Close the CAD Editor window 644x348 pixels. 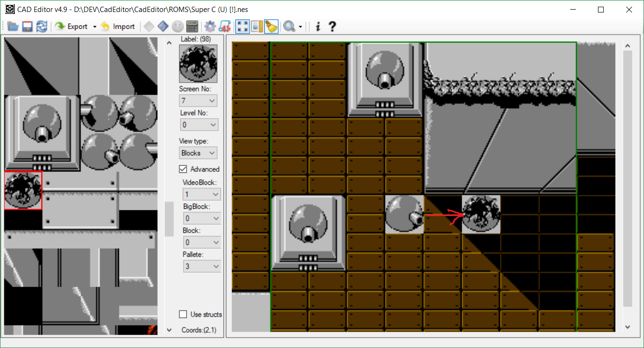click(x=629, y=10)
